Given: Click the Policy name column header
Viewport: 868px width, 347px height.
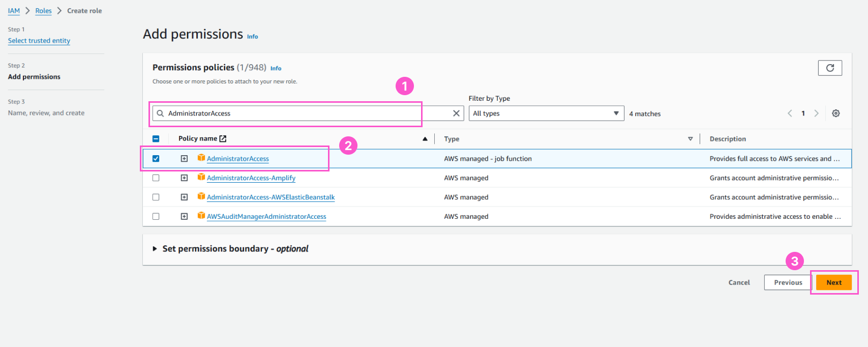Looking at the screenshot, I should [198, 138].
